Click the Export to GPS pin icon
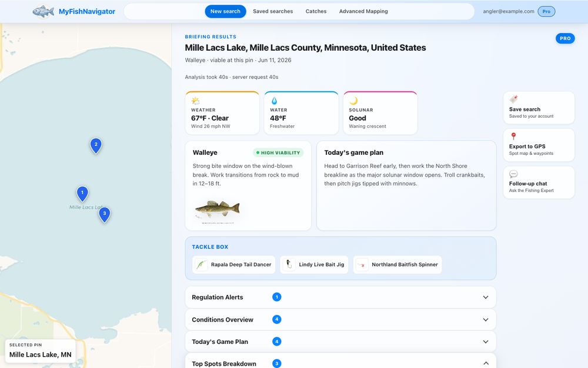 point(513,137)
